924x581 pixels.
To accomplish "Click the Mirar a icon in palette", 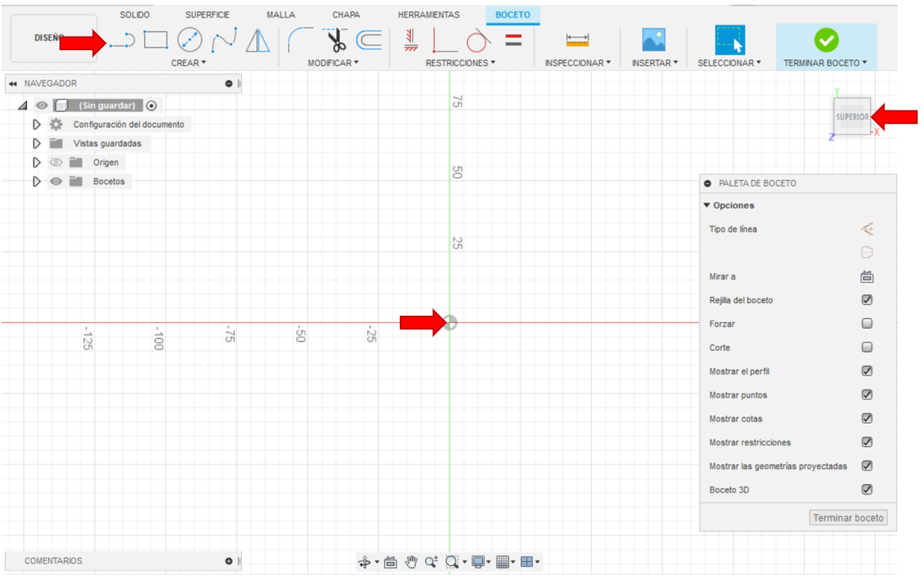I will (x=866, y=277).
